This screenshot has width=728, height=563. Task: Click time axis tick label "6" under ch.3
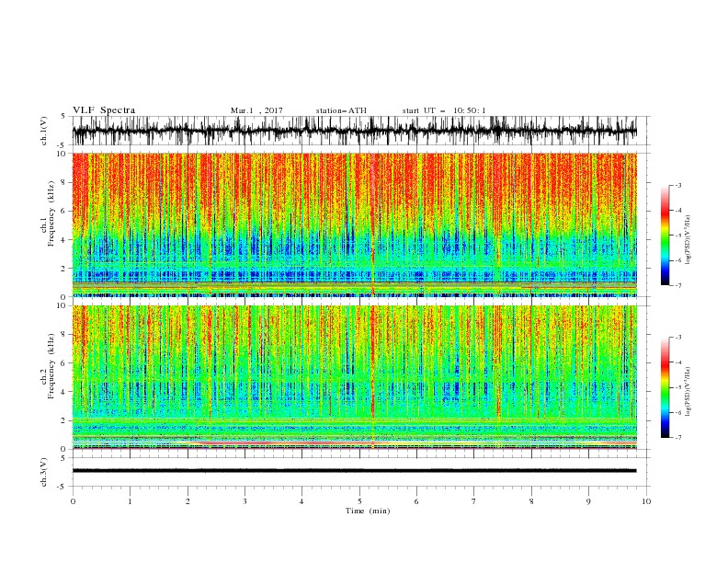point(416,501)
